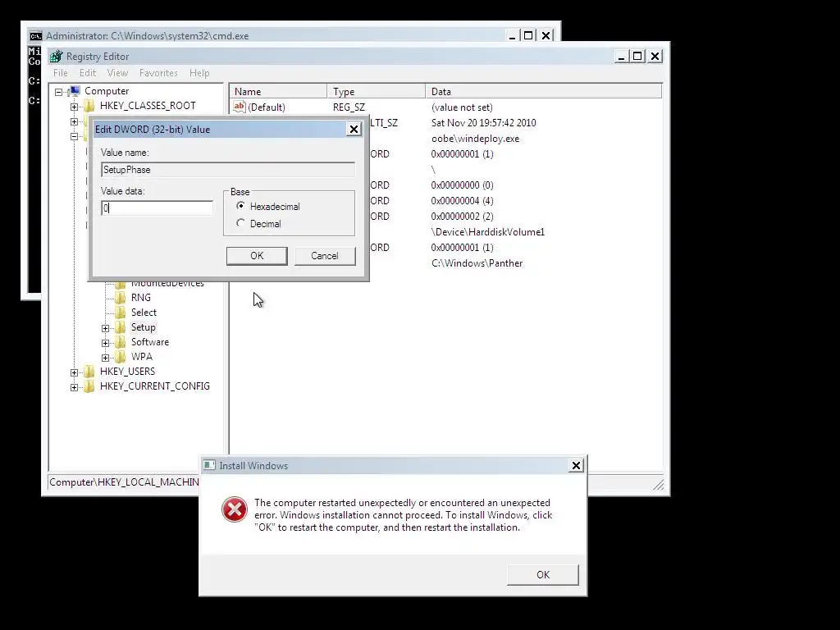Click the (Default) value name
This screenshot has height=630, width=840.
(267, 107)
